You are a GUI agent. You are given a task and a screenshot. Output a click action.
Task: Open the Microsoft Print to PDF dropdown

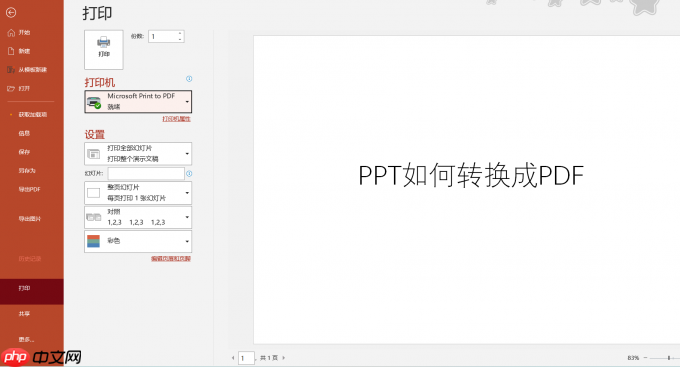click(138, 102)
